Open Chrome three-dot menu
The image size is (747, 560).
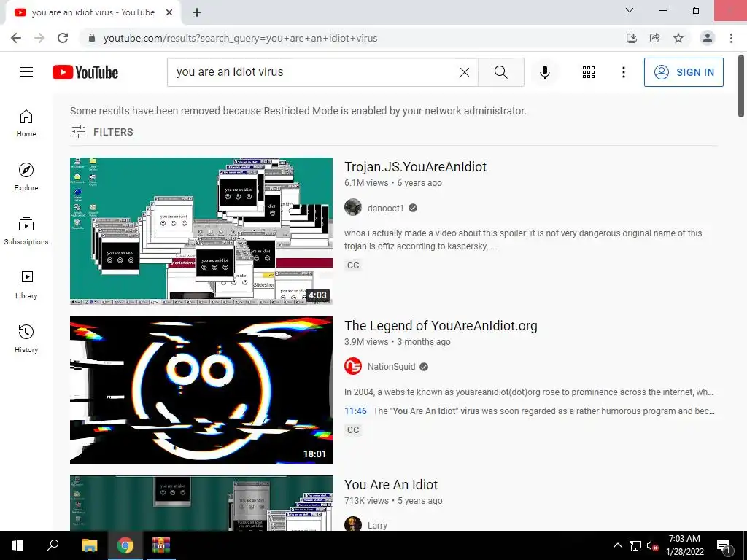(x=731, y=38)
